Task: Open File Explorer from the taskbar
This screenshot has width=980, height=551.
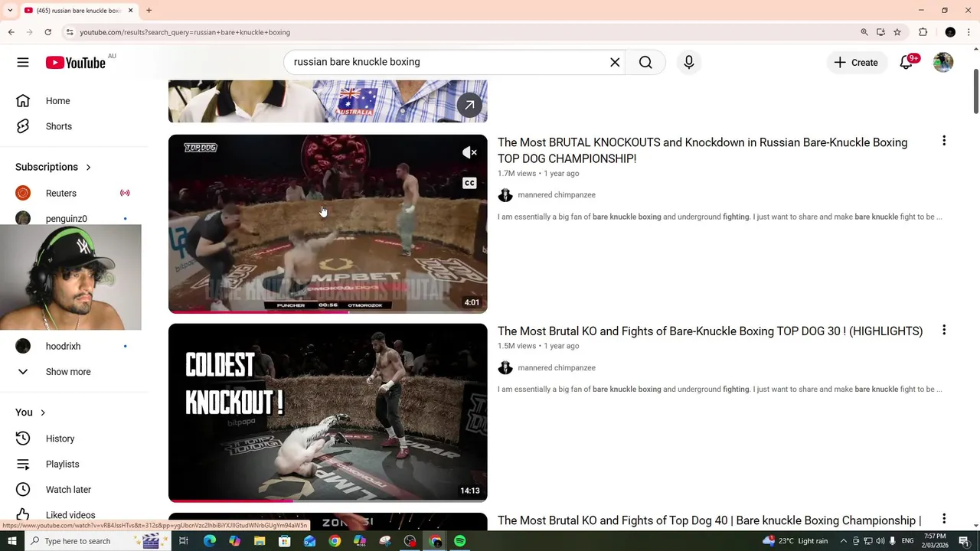Action: click(x=260, y=541)
